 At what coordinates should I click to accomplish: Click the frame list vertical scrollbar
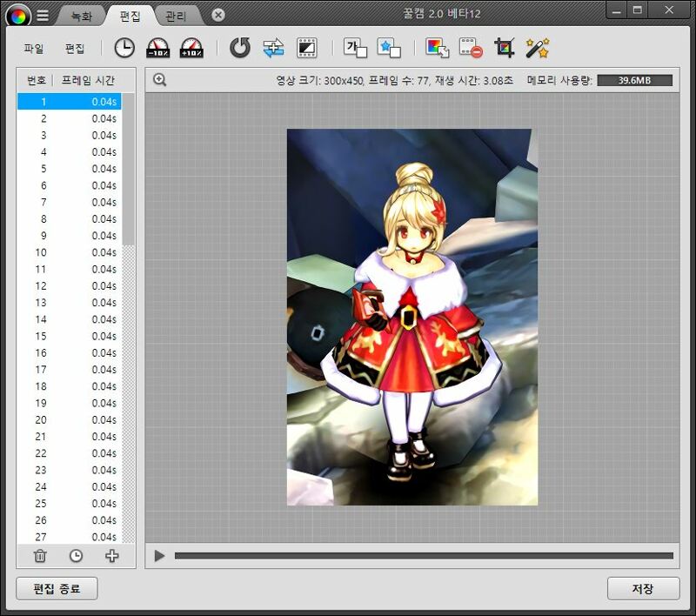128,169
